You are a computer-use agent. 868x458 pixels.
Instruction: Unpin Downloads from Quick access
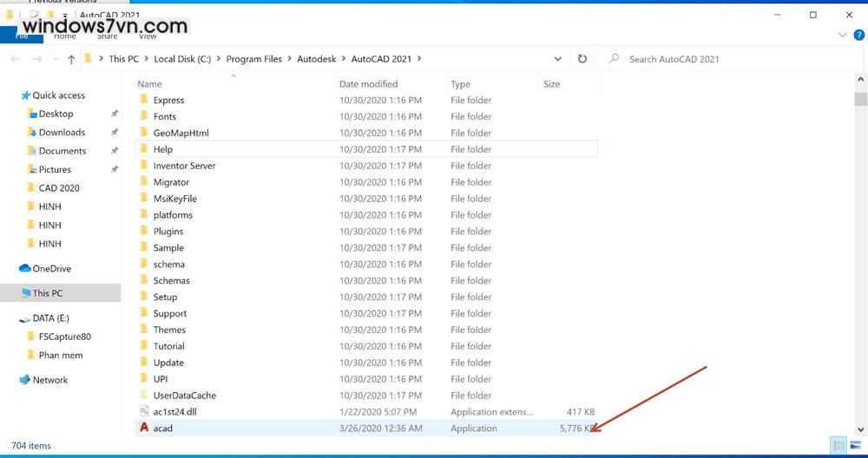[114, 132]
